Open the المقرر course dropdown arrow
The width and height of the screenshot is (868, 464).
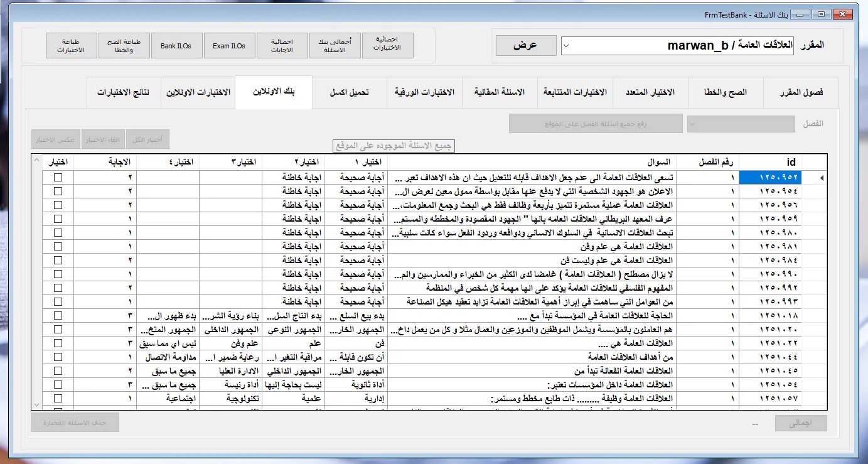coord(566,45)
